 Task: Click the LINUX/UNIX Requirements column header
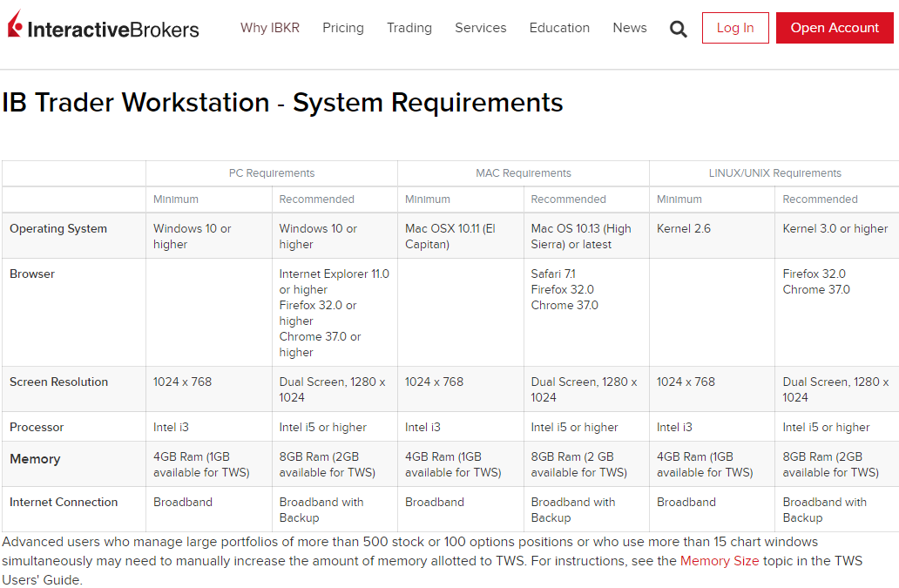pyautogui.click(x=774, y=173)
